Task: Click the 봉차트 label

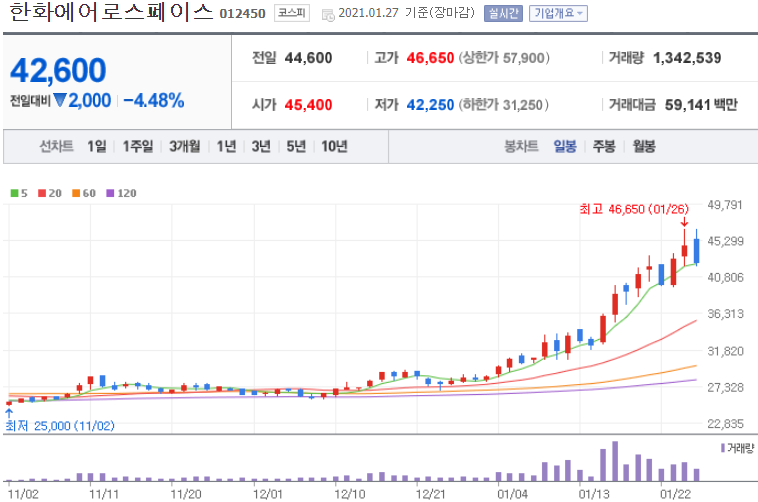Action: tap(521, 146)
